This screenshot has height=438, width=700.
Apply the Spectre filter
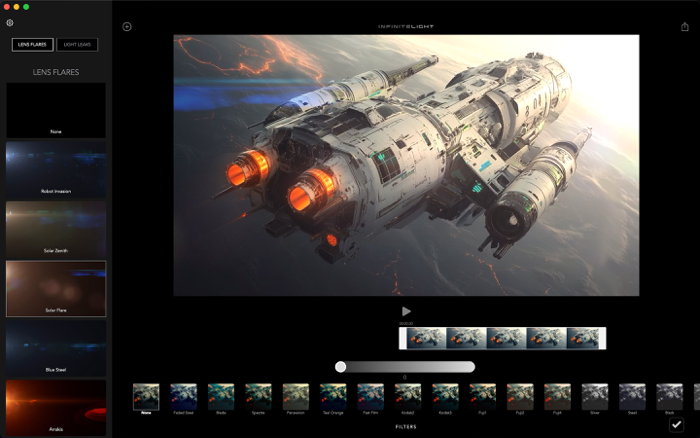tap(258, 396)
